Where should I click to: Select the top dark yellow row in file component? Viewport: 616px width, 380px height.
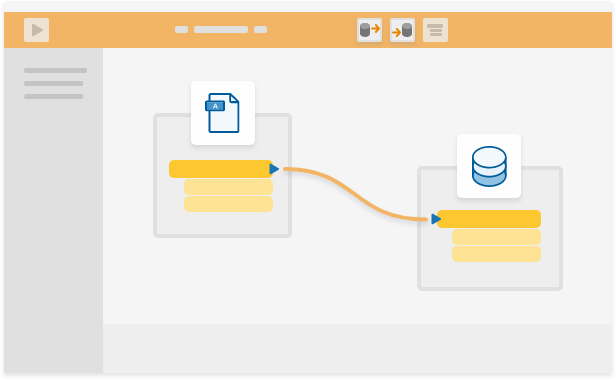click(x=221, y=169)
